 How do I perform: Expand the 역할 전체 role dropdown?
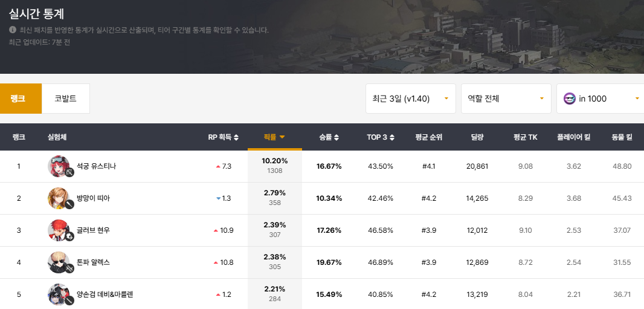tap(505, 99)
